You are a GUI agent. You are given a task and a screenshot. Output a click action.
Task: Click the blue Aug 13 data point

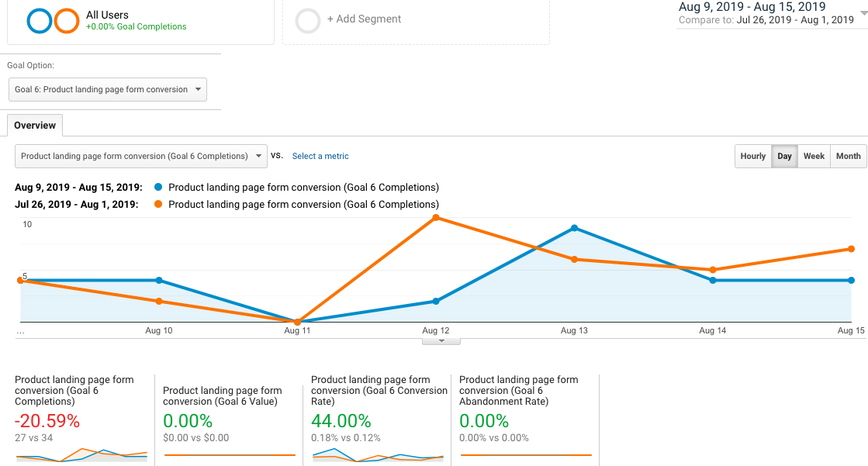click(x=574, y=228)
